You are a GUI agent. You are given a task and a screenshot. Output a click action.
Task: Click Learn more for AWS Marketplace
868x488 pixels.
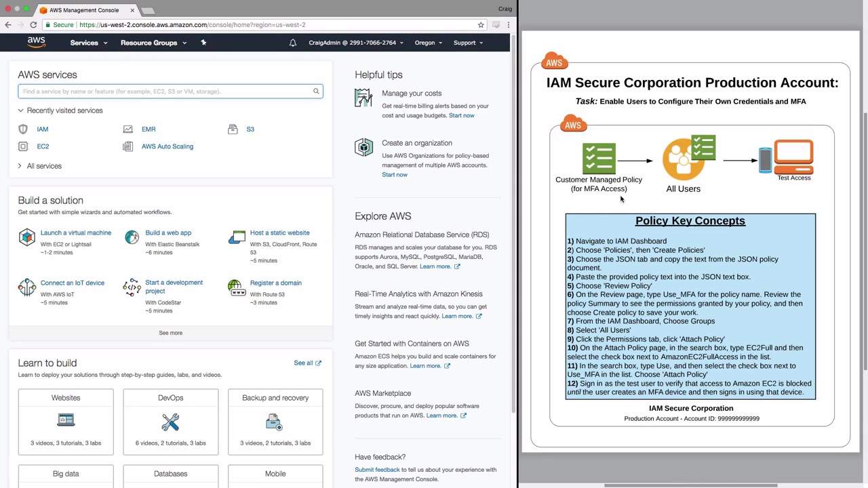coord(446,415)
